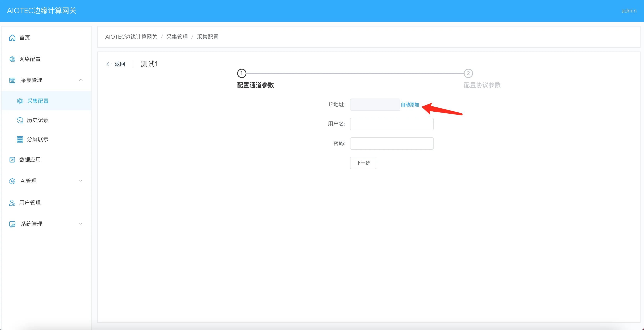Expand the 系统管理 menu chevron
644x330 pixels.
(80, 224)
